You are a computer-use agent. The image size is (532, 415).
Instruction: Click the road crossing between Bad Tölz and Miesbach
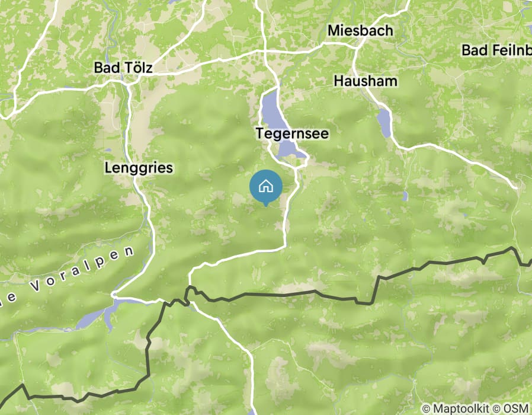pos(265,51)
